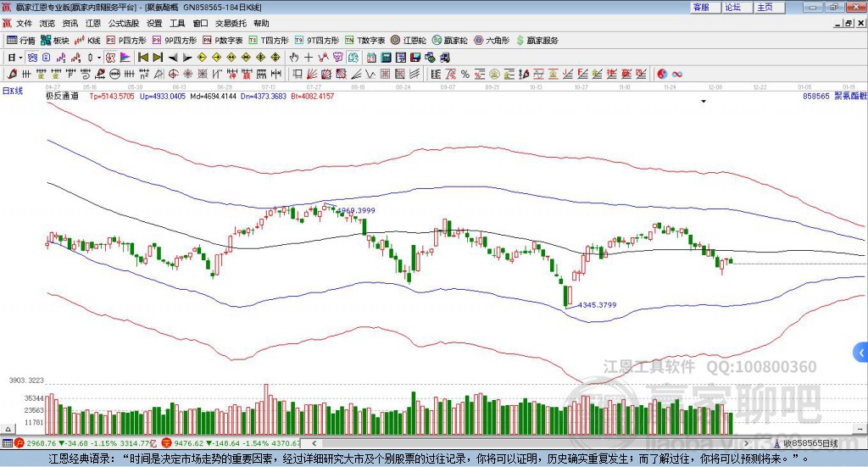Open the 交易委托 menu
The width and height of the screenshot is (868, 467).
click(231, 23)
